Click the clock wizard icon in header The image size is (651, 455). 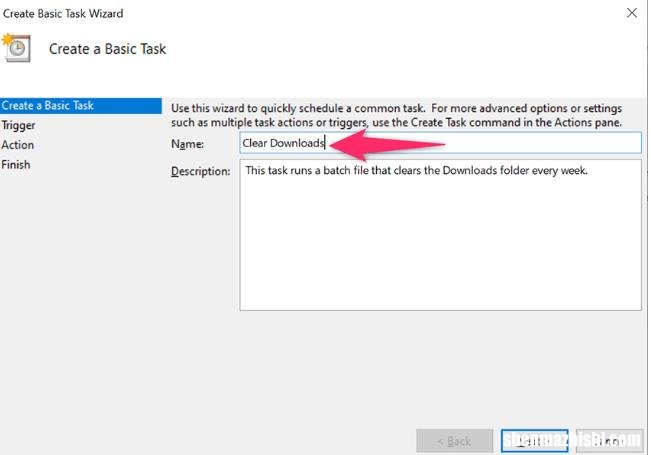pos(16,47)
